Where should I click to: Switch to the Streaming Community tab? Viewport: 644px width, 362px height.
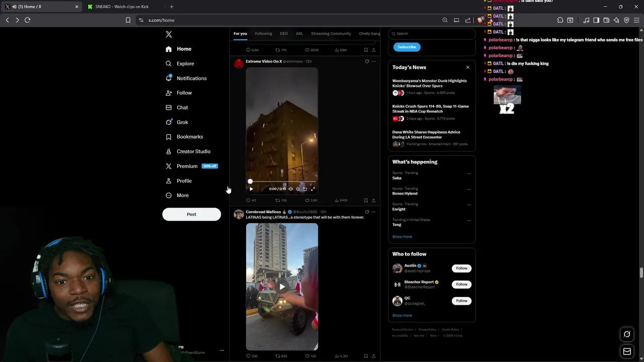tap(331, 34)
